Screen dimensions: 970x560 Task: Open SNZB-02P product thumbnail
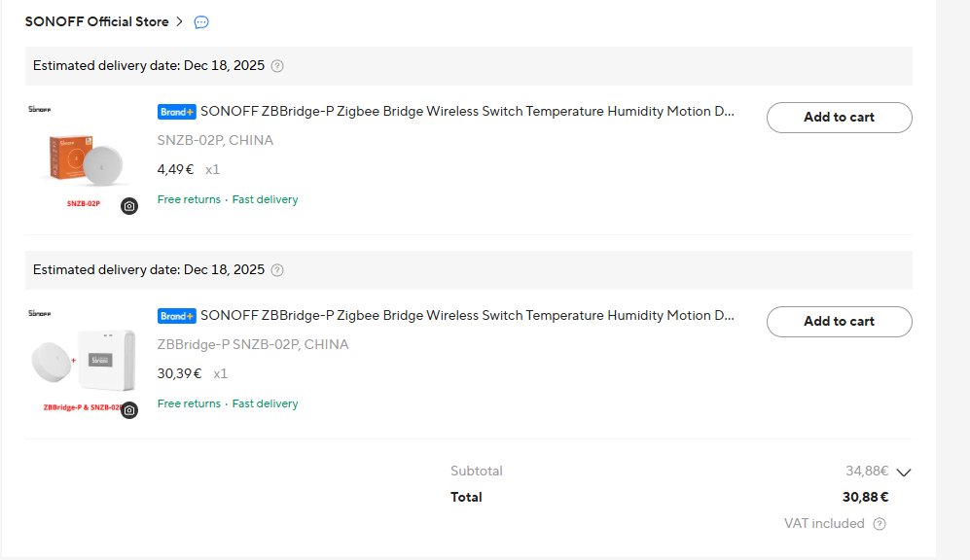83,160
